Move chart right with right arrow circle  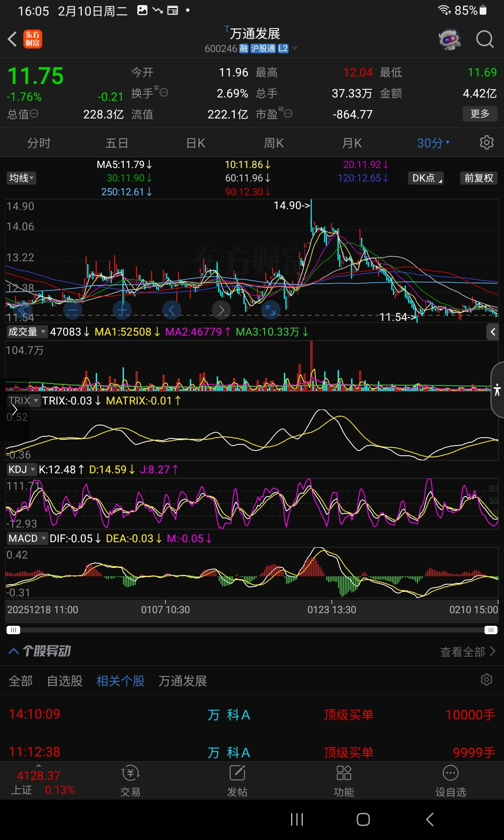pyautogui.click(x=221, y=310)
